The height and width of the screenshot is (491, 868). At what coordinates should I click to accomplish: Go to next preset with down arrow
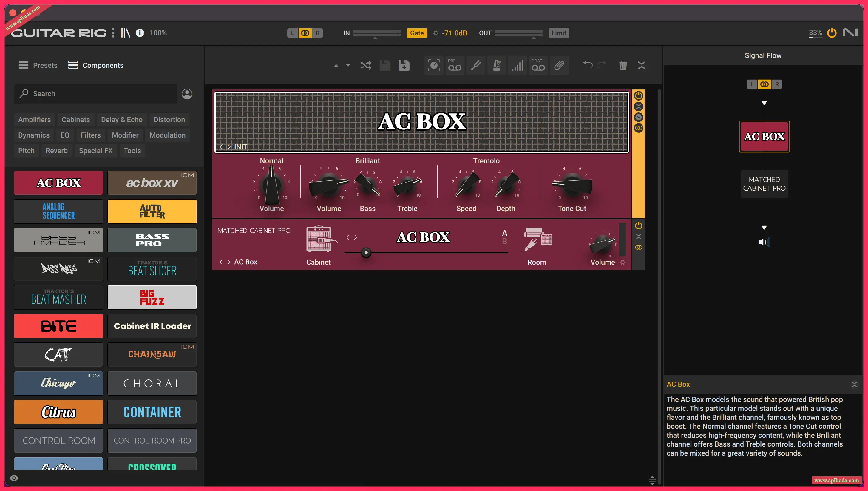(348, 65)
